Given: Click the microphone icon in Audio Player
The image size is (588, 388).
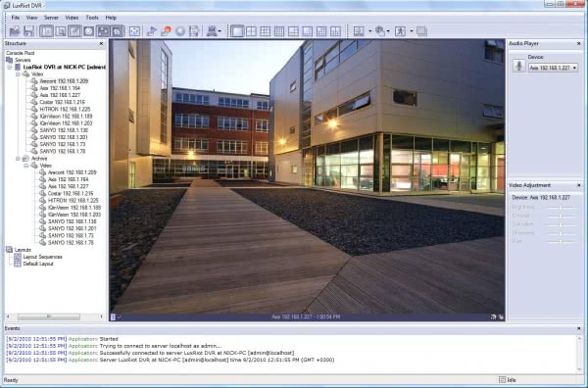Looking at the screenshot, I should pos(519,66).
